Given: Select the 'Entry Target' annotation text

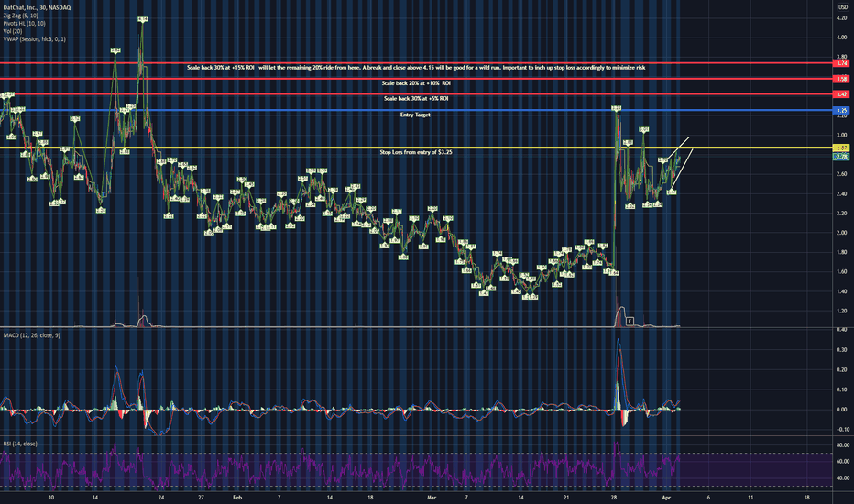Looking at the screenshot, I should tap(415, 115).
